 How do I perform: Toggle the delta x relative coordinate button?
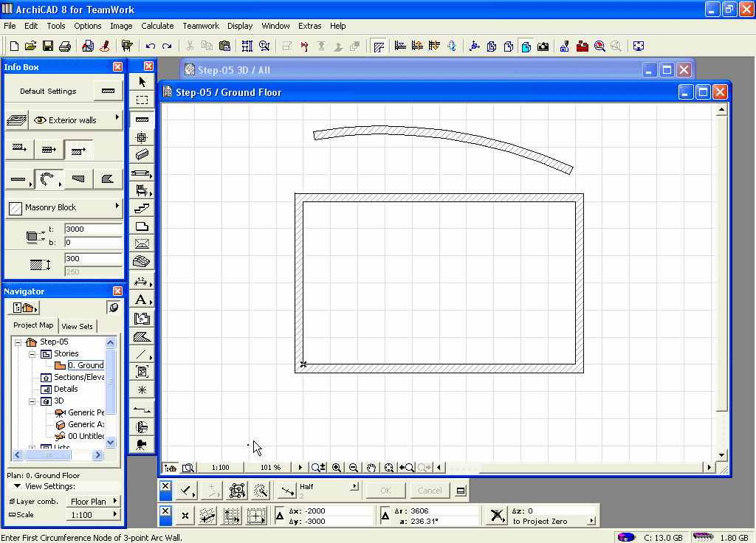coord(281,515)
